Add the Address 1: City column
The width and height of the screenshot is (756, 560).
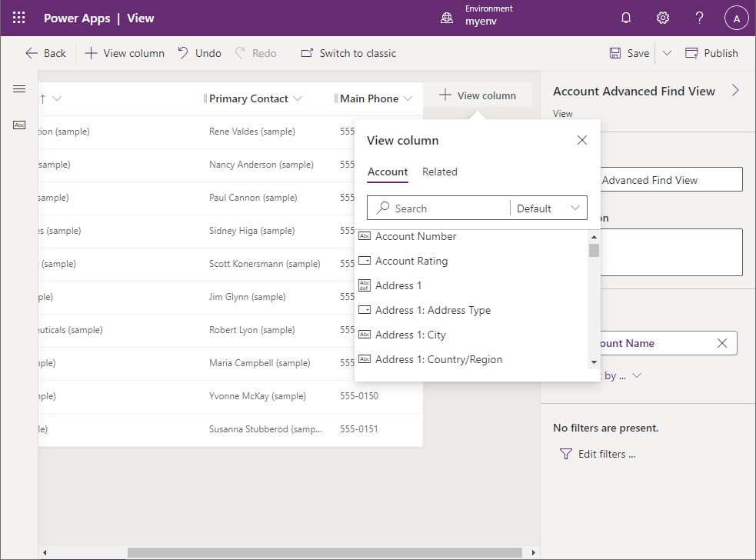[x=411, y=335]
